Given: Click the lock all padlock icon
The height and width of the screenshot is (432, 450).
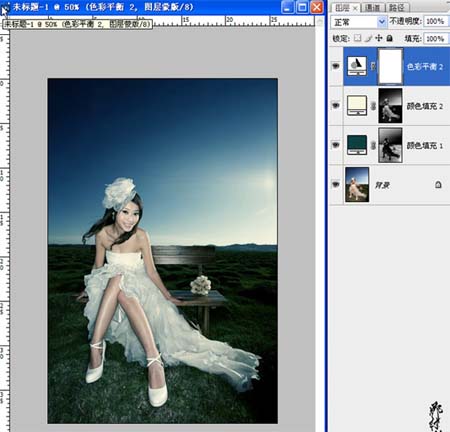Looking at the screenshot, I should click(x=389, y=38).
